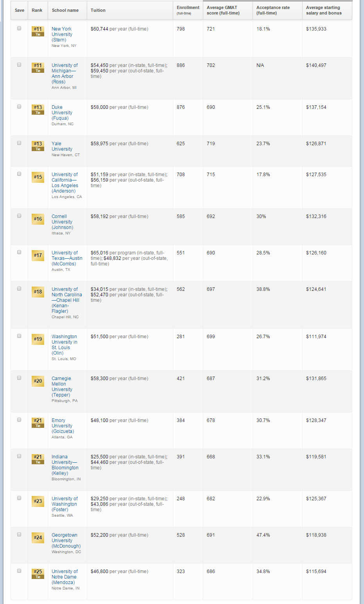The height and width of the screenshot is (604, 364).
Task: Select the save checkbox for Emory University
Action: 19,420
